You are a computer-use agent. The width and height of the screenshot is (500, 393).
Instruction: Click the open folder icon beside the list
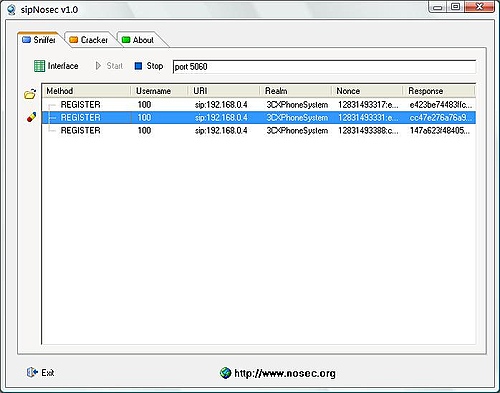30,94
